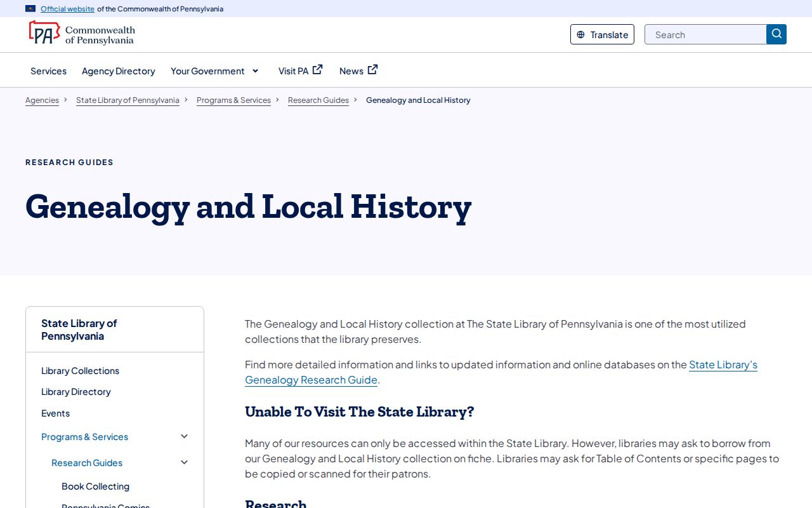Open the Visit PA external link
The image size is (812, 508).
point(301,70)
